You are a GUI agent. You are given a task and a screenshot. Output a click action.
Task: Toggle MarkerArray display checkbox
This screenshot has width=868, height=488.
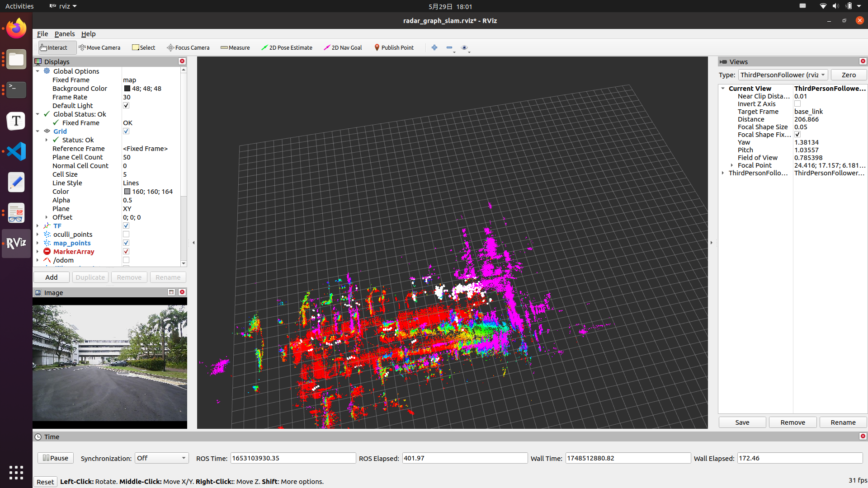(x=126, y=252)
